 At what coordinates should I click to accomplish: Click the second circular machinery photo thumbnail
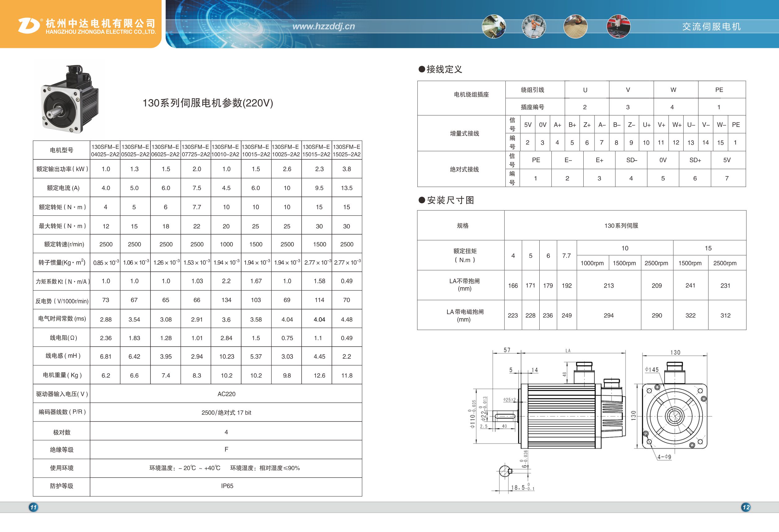tap(534, 27)
